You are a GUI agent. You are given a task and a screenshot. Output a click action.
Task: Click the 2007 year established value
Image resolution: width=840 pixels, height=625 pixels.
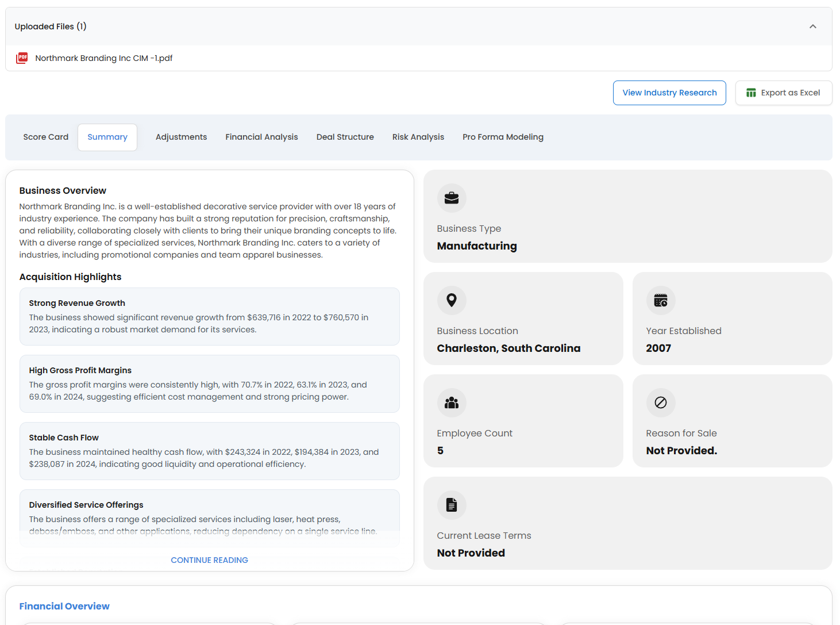point(658,348)
